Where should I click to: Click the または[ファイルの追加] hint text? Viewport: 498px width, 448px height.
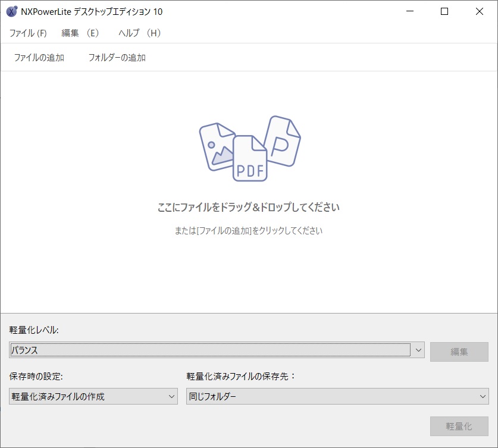tap(249, 230)
